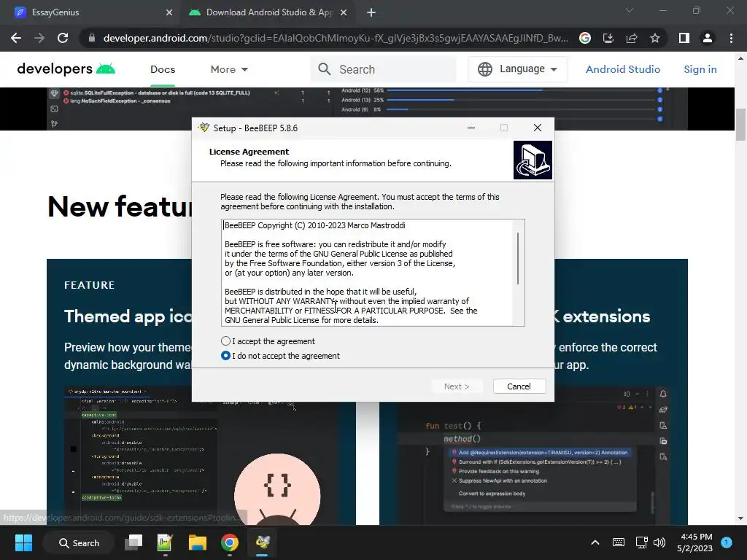Toggle Chrome side panel icon
This screenshot has width=747, height=560.
pos(684,38)
